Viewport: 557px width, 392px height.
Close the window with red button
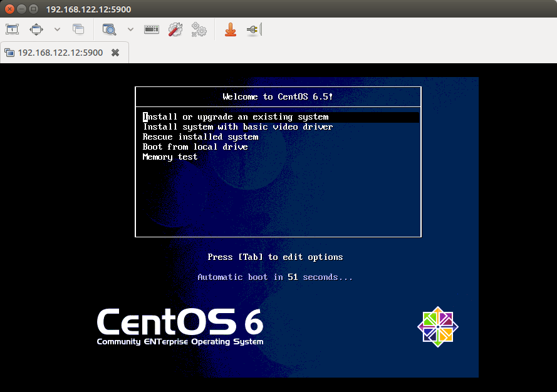[x=9, y=9]
